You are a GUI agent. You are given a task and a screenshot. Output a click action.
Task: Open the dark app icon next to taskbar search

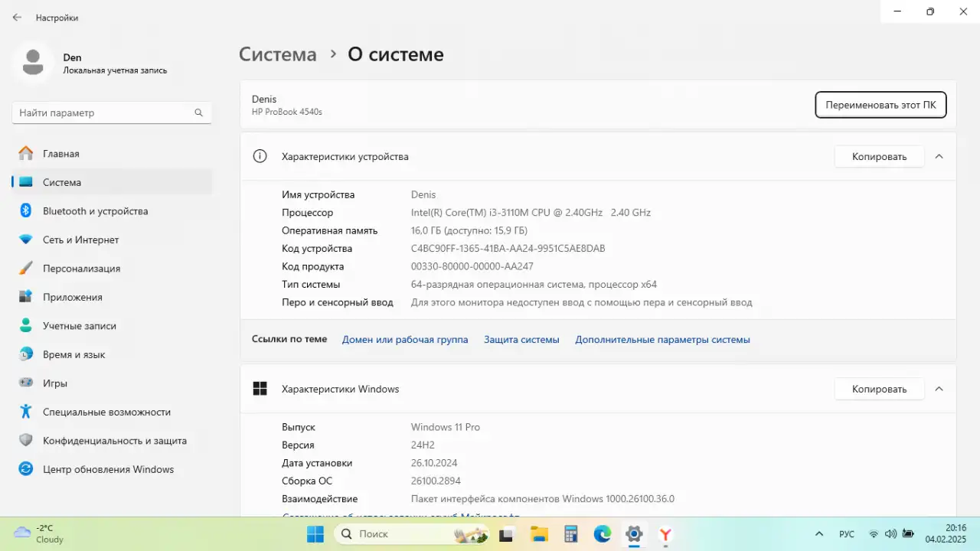pyautogui.click(x=507, y=533)
